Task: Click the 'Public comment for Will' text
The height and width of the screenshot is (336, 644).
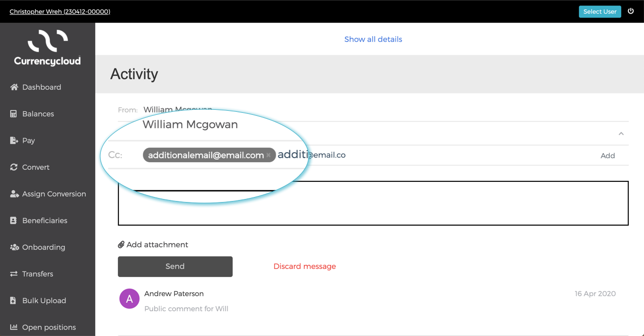Action: coord(186,309)
